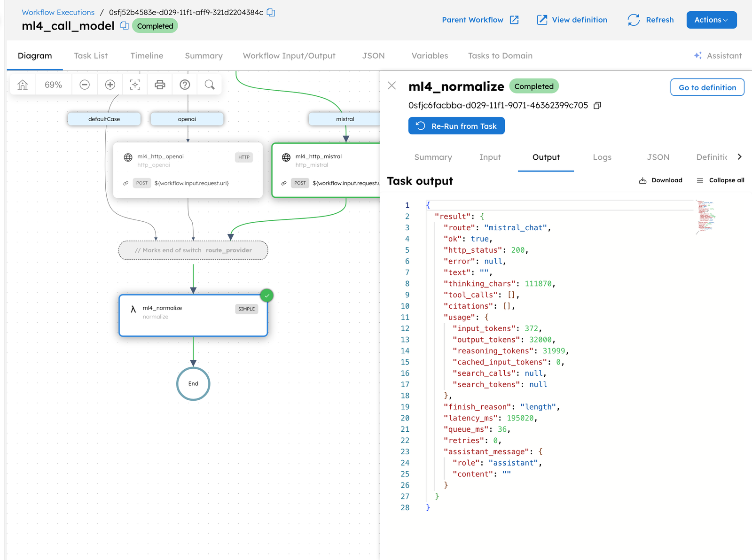This screenshot has height=560, width=752.
Task: Click Collapse all button
Action: [721, 180]
